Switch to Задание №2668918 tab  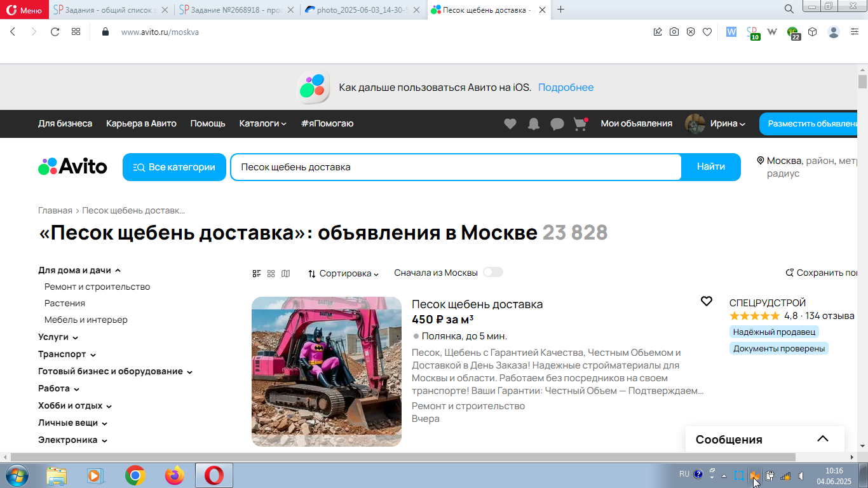[x=236, y=10]
